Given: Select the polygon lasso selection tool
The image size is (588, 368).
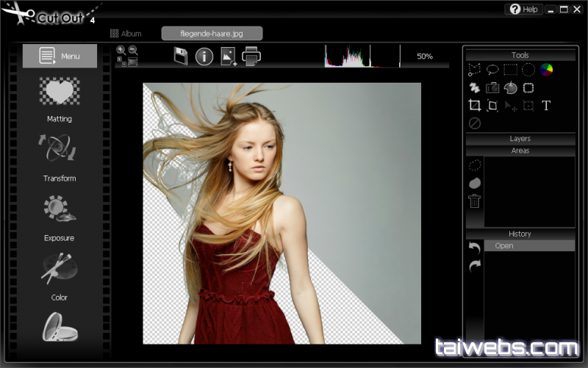Looking at the screenshot, I should coord(475,70).
